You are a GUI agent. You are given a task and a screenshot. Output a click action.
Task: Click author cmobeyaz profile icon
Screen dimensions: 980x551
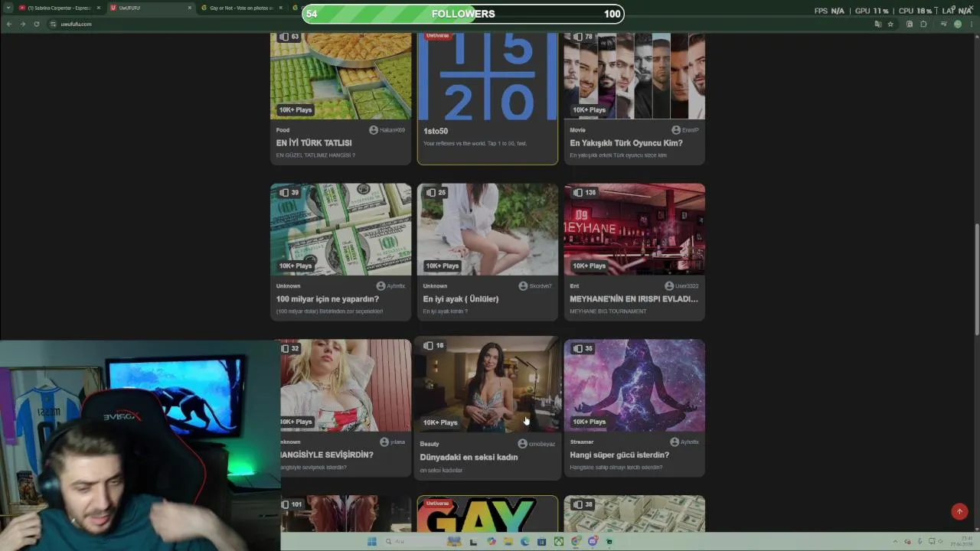[522, 444]
